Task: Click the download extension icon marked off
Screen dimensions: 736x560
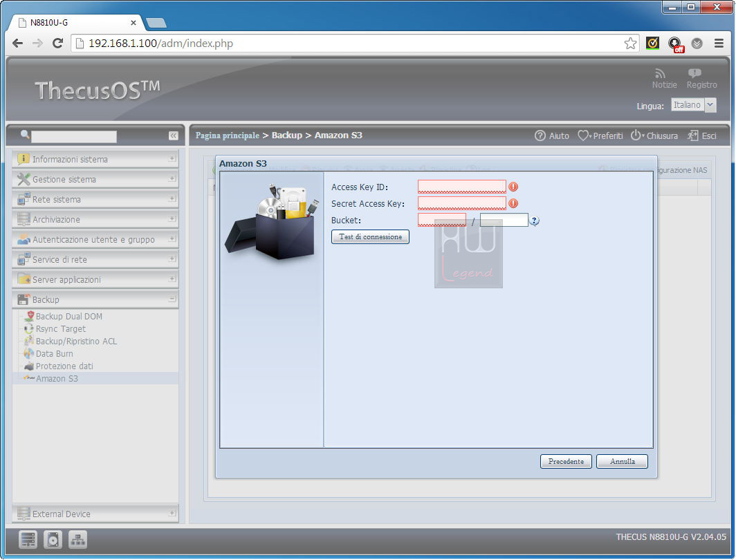Action: (x=675, y=44)
